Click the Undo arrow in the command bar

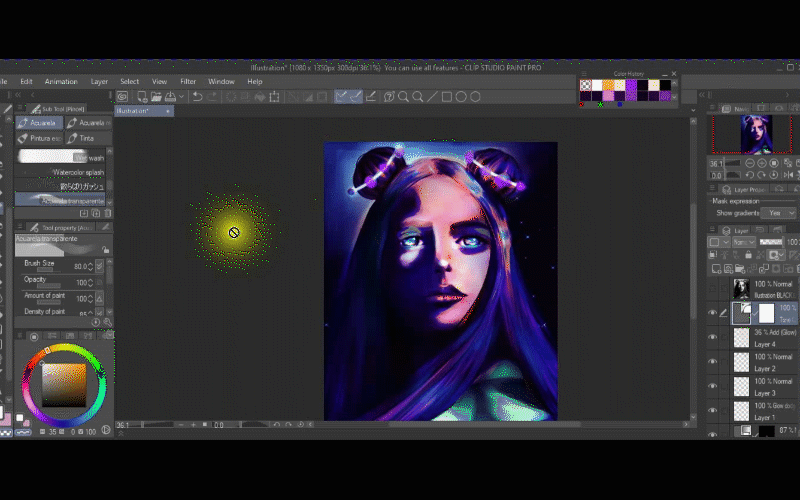(x=197, y=97)
